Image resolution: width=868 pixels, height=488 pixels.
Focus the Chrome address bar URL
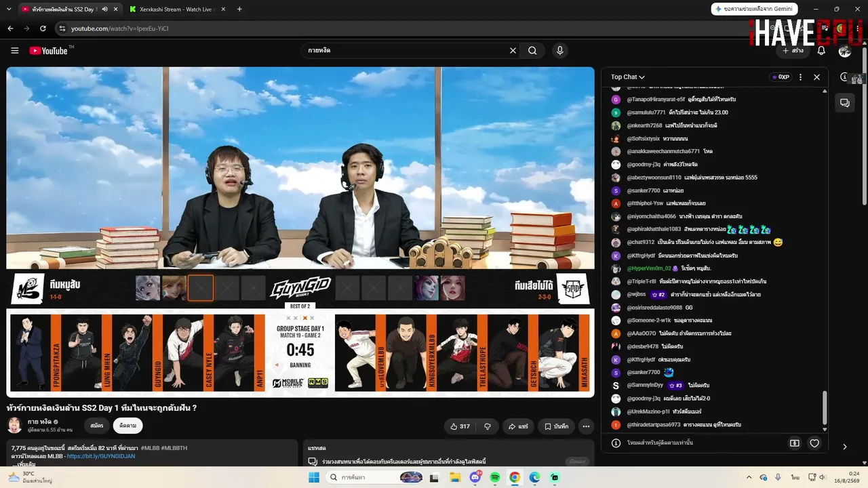tap(119, 28)
